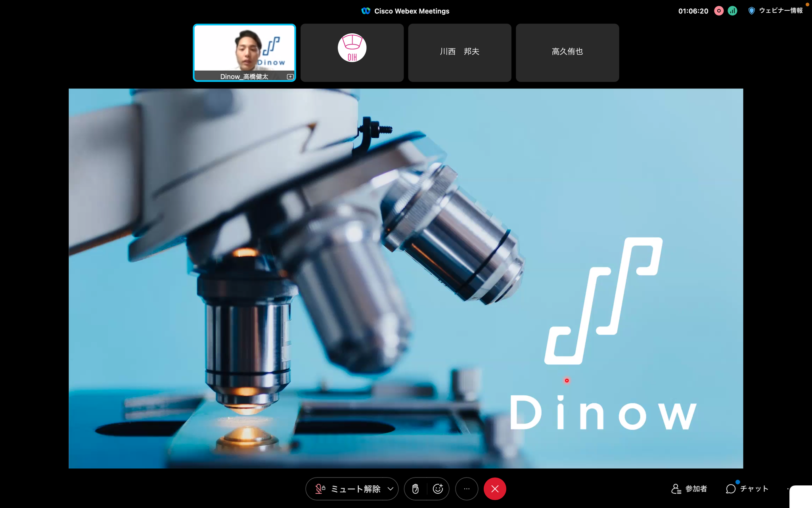Open チャット chat panel
812x508 pixels.
coord(747,489)
